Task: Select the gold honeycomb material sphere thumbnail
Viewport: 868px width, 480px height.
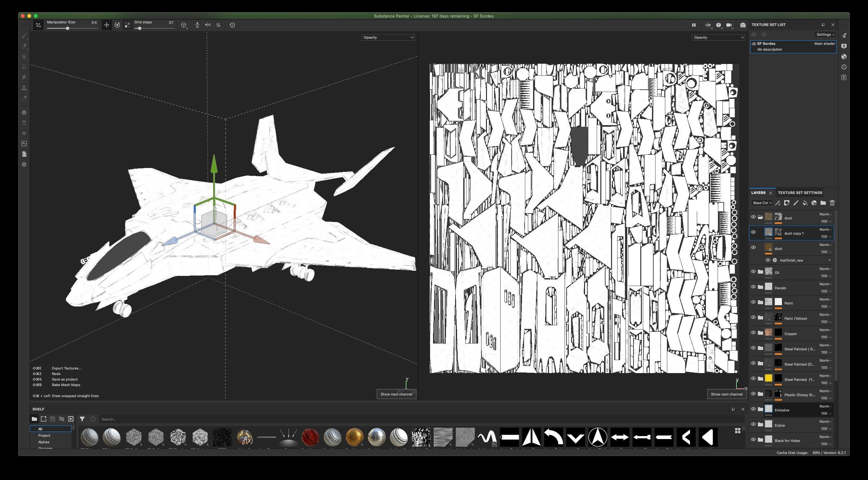Action: [x=354, y=437]
